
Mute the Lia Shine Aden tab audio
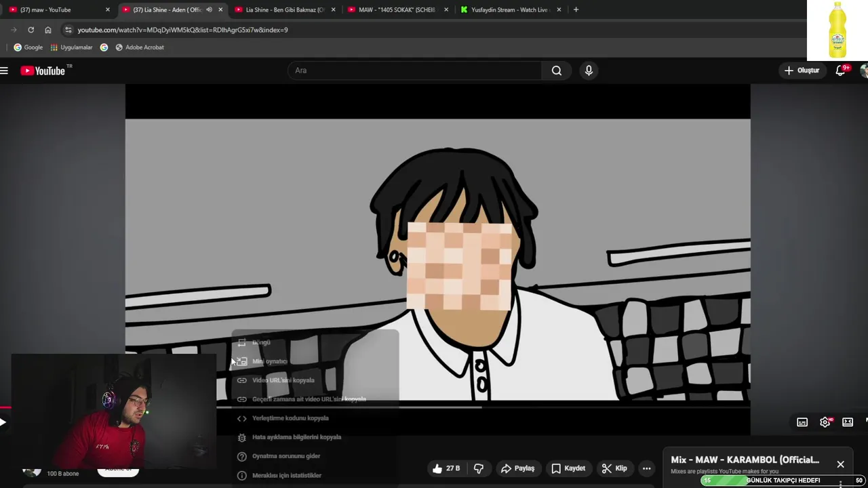pyautogui.click(x=209, y=9)
